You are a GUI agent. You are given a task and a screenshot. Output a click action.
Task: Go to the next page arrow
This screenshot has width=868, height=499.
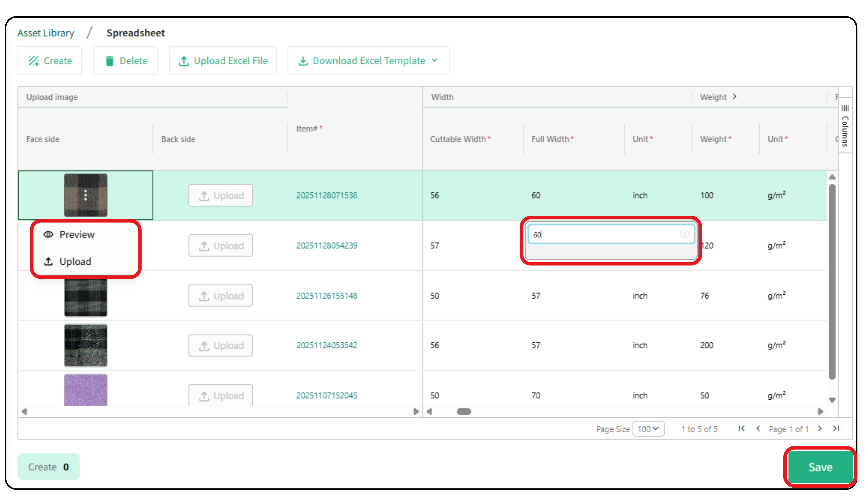[820, 428]
